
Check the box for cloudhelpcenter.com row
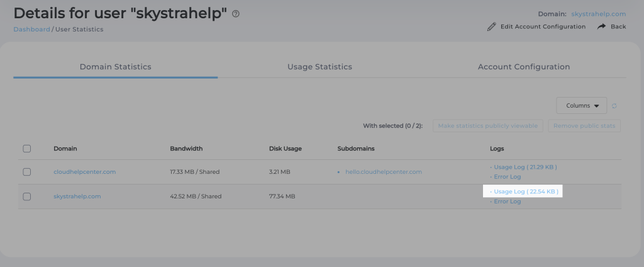tap(27, 172)
